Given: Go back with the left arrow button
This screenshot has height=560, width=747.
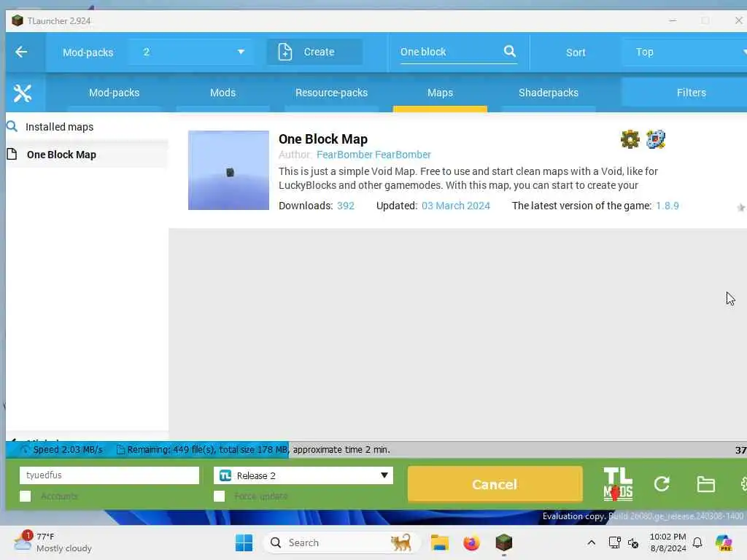Looking at the screenshot, I should pyautogui.click(x=21, y=52).
